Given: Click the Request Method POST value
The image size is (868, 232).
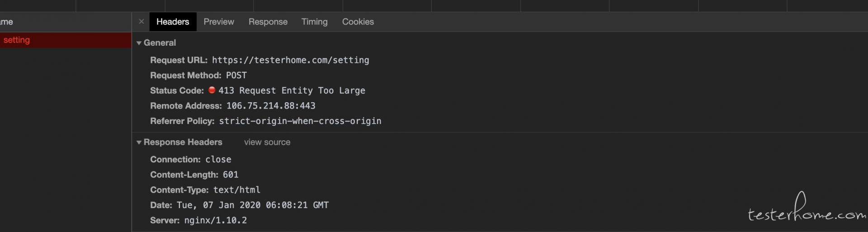Looking at the screenshot, I should pos(236,75).
